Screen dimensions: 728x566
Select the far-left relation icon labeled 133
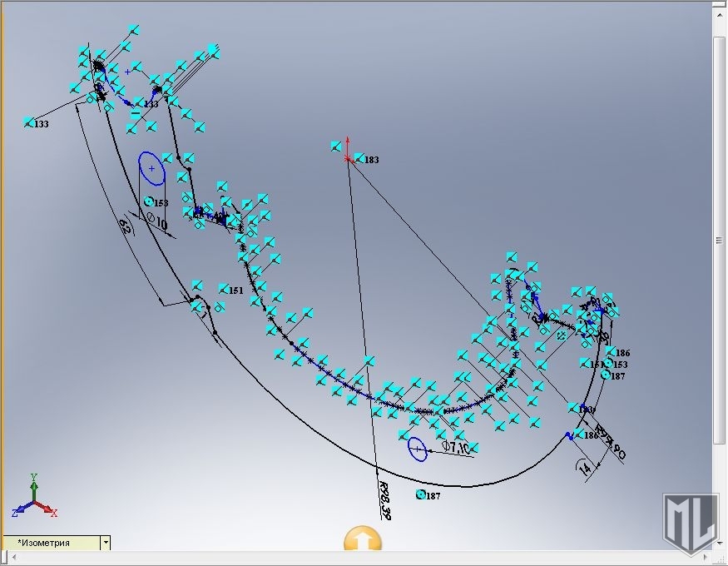pos(29,123)
